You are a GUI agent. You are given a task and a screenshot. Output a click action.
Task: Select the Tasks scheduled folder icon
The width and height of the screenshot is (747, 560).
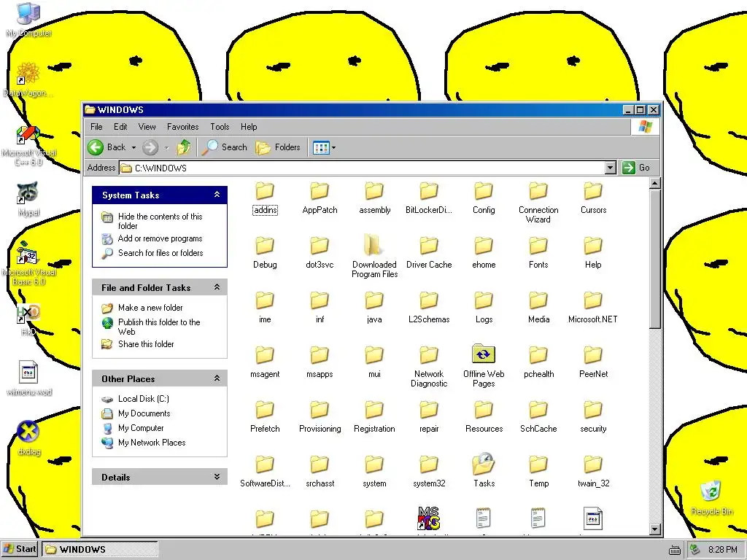point(484,464)
